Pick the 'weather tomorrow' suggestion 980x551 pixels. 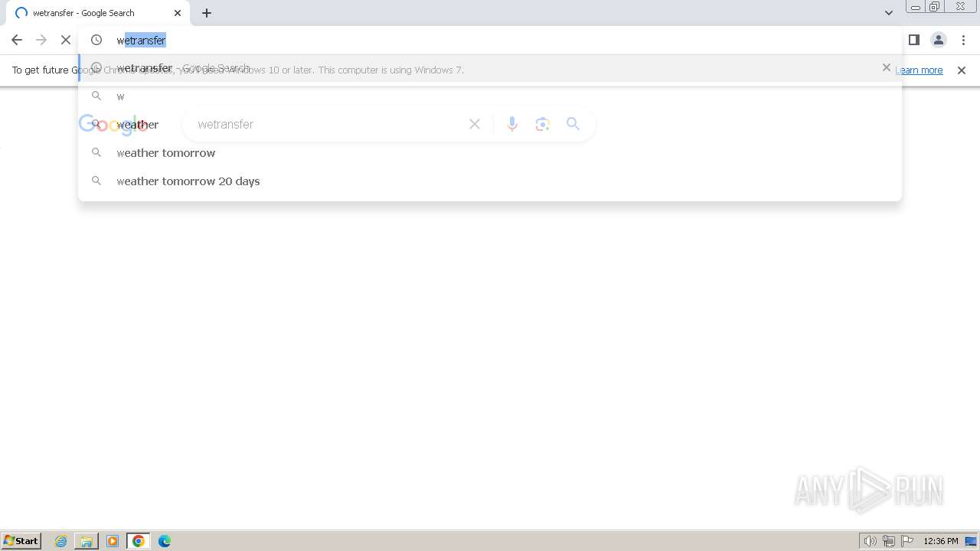point(490,152)
